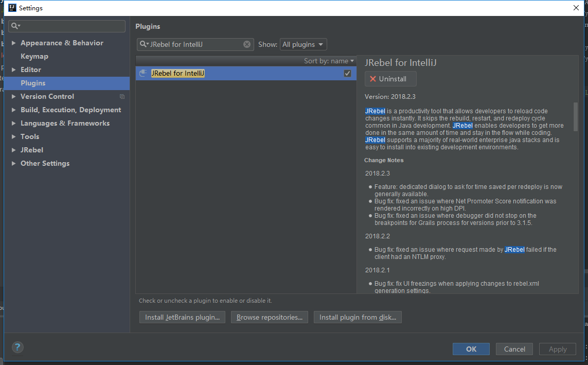This screenshot has width=588, height=365.
Task: Click the red X uninstall icon
Action: [373, 79]
